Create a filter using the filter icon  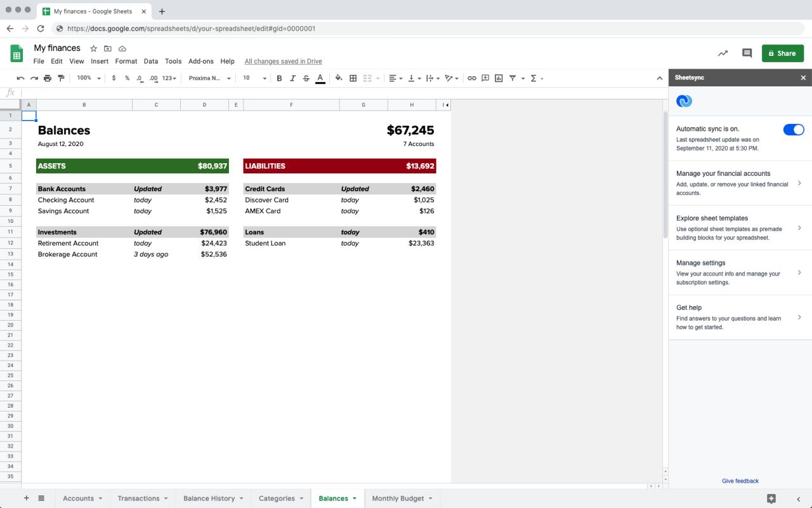pos(514,77)
